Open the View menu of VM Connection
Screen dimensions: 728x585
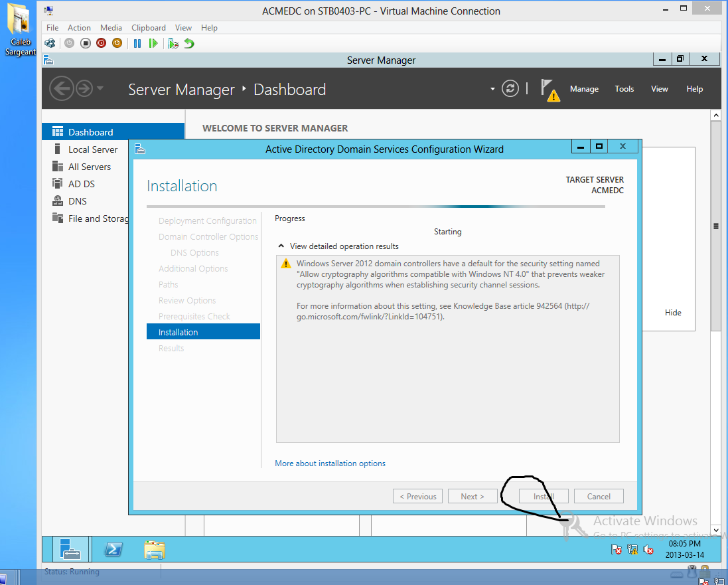[x=183, y=27]
